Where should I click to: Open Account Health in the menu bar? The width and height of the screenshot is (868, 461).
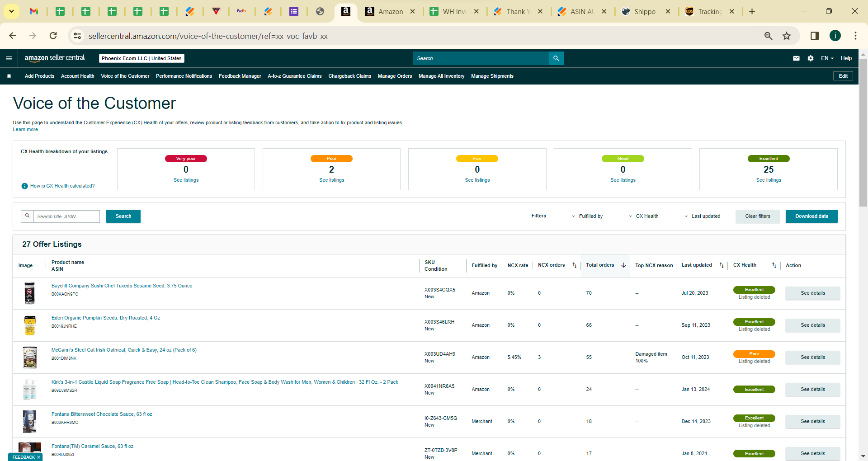[x=78, y=76]
